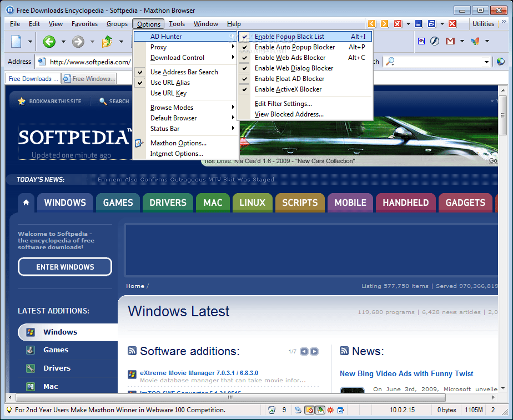Switch to the Free Windows... tab
Viewport: 513px width, 420px height.
[x=89, y=79]
